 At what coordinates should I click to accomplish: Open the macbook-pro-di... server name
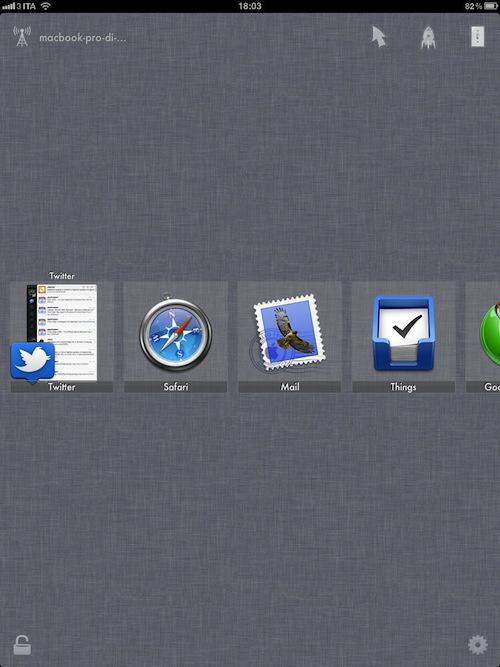point(83,38)
